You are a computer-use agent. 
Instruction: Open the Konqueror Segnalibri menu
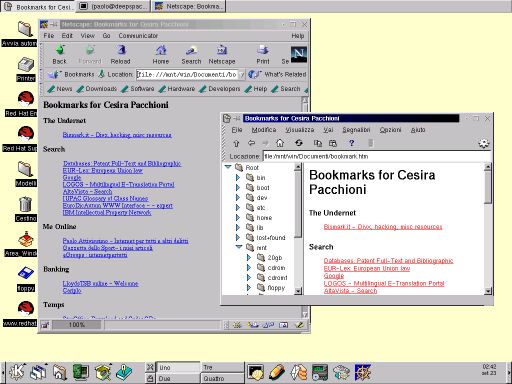(x=356, y=130)
